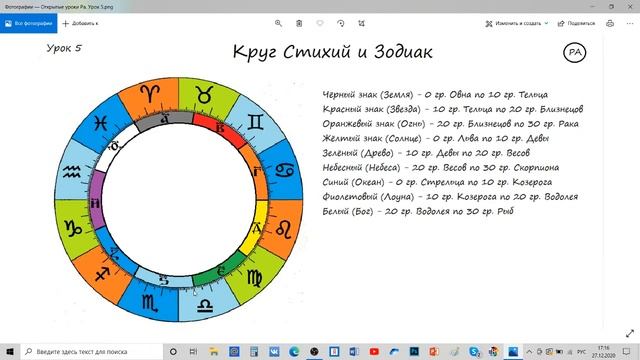This screenshot has height=360, width=640.
Task: Click the zoom magnifier icon
Action: point(278,23)
